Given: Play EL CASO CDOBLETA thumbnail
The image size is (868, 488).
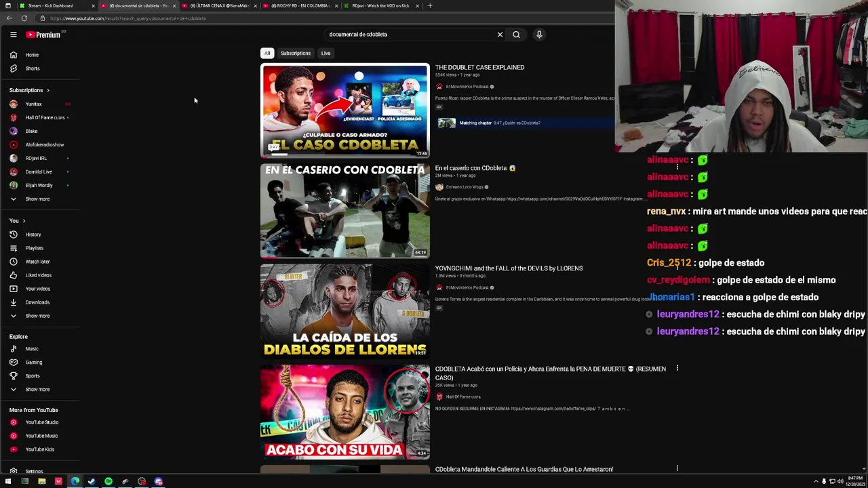Looking at the screenshot, I should click(x=345, y=110).
